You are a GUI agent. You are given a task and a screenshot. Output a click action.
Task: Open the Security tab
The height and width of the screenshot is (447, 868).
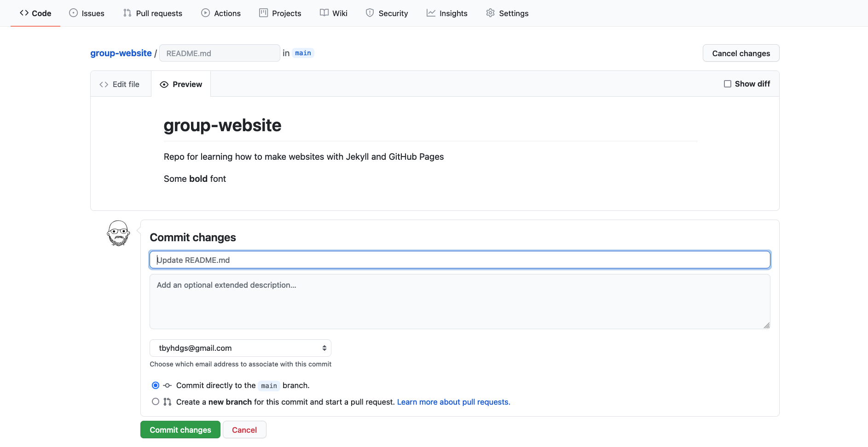(x=387, y=13)
